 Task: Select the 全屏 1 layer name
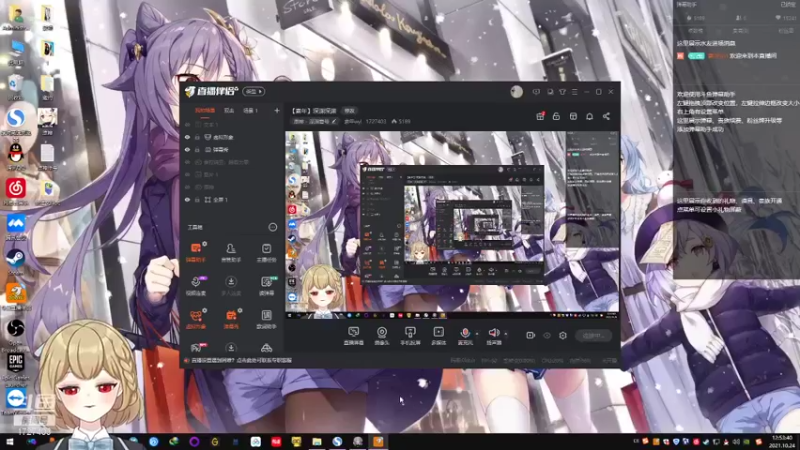(x=220, y=199)
